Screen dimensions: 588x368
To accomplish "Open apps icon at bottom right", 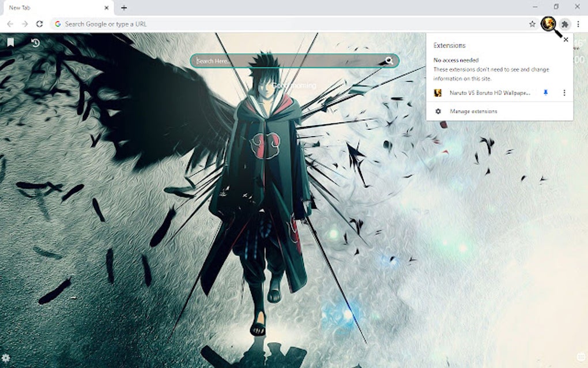I will pyautogui.click(x=581, y=356).
